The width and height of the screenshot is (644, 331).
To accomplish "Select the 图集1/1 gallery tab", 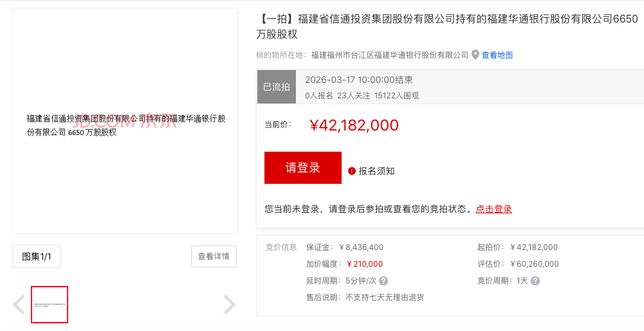I will pos(37,256).
